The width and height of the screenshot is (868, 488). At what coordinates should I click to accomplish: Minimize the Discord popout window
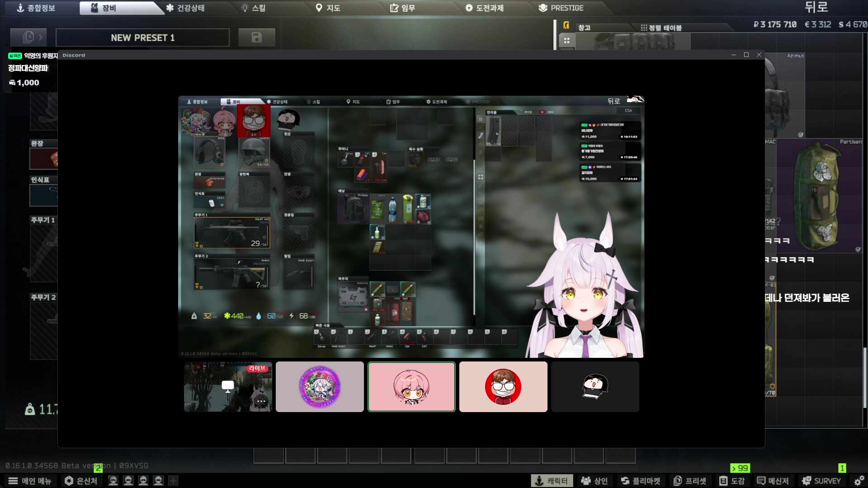click(x=734, y=55)
